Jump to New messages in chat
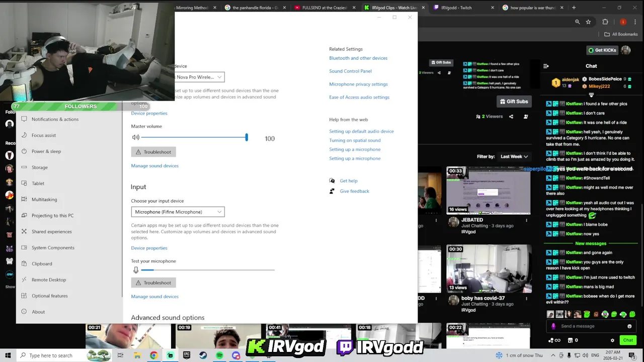The image size is (644, 362). point(591,244)
